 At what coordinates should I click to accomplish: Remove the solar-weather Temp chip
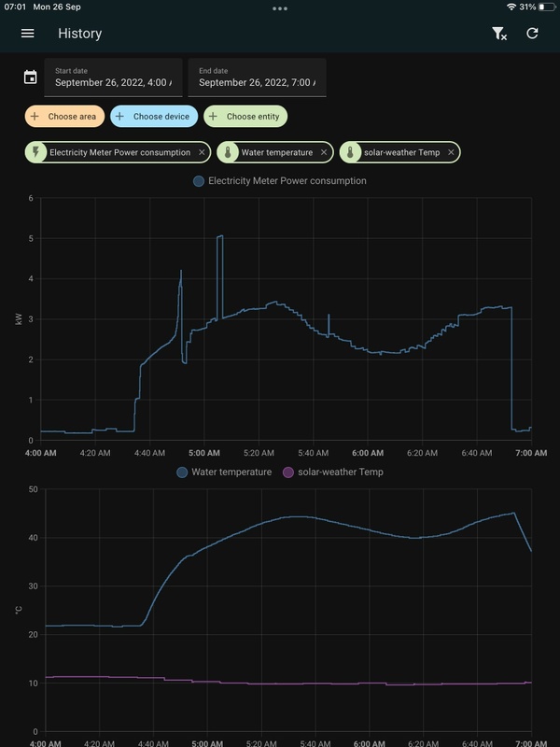point(451,152)
